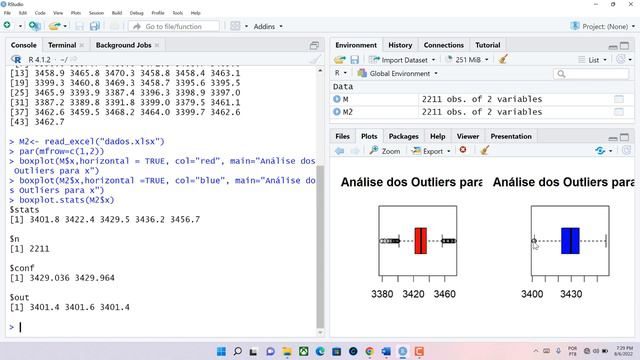Close the Terminal tab
The width and height of the screenshot is (640, 360).
click(82, 45)
